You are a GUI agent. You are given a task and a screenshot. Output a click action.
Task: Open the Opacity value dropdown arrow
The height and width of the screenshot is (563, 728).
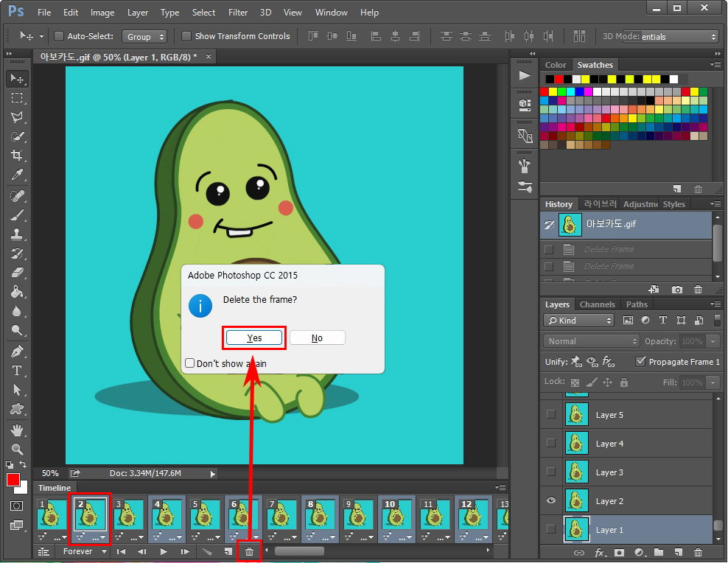[x=713, y=341]
